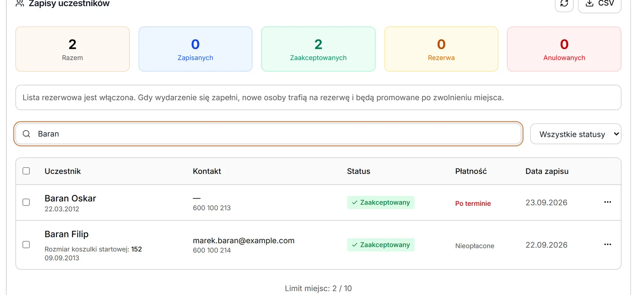The width and height of the screenshot is (644, 295).
Task: Click the Lista rezerwowa information notice
Action: tap(318, 97)
